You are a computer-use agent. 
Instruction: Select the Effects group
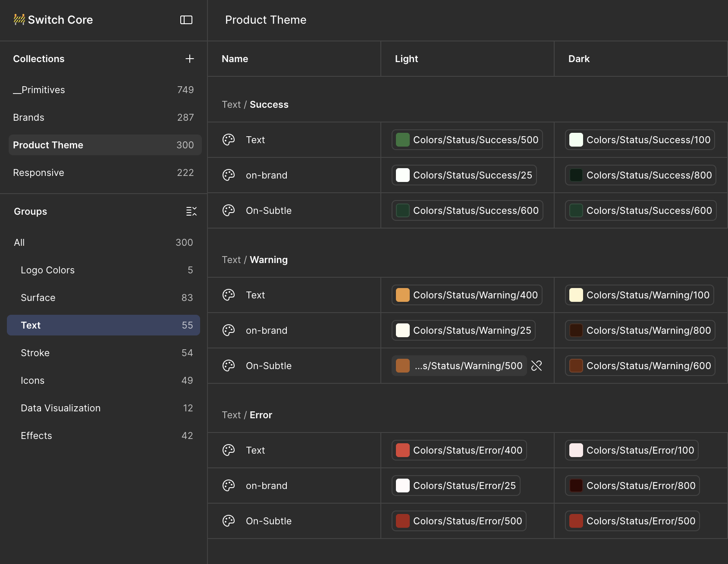(104, 436)
